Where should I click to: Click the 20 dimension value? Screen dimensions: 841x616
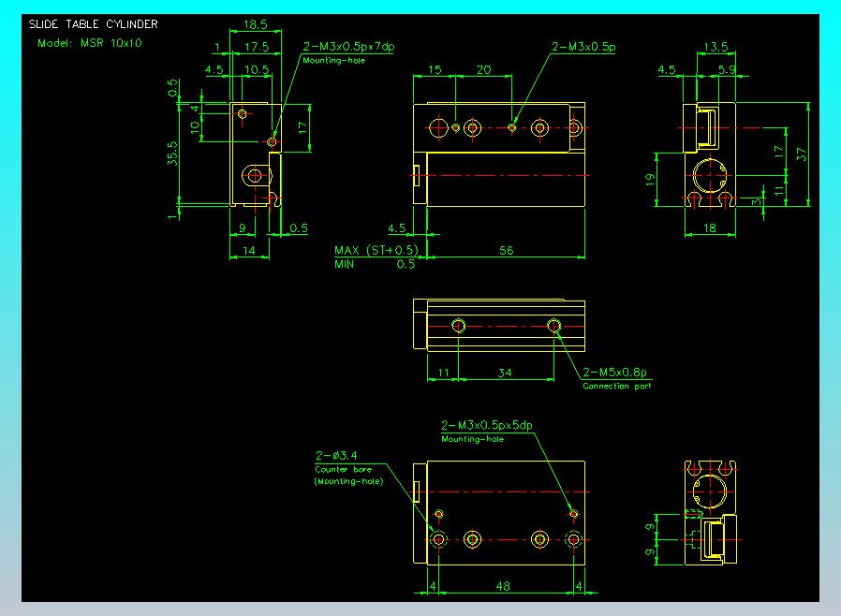(484, 69)
